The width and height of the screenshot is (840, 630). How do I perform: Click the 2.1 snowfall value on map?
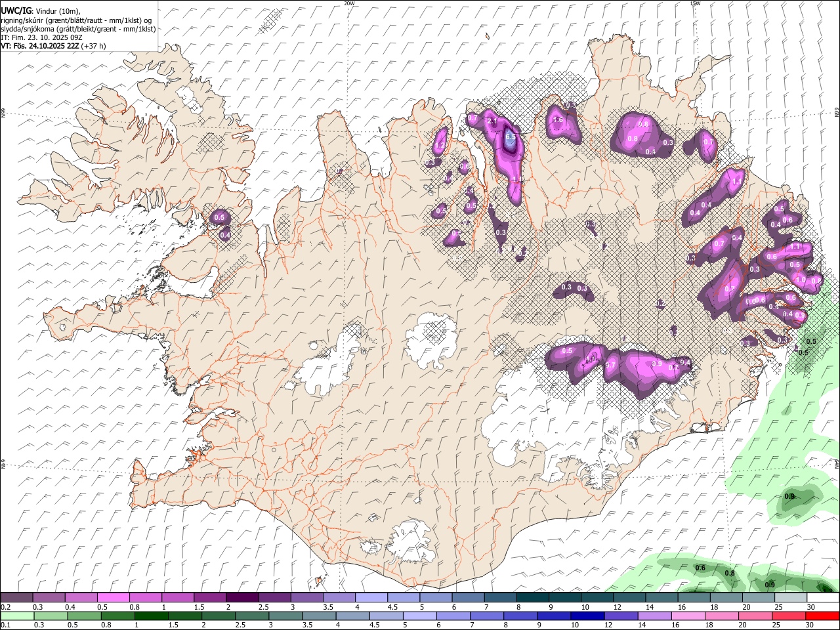click(493, 121)
